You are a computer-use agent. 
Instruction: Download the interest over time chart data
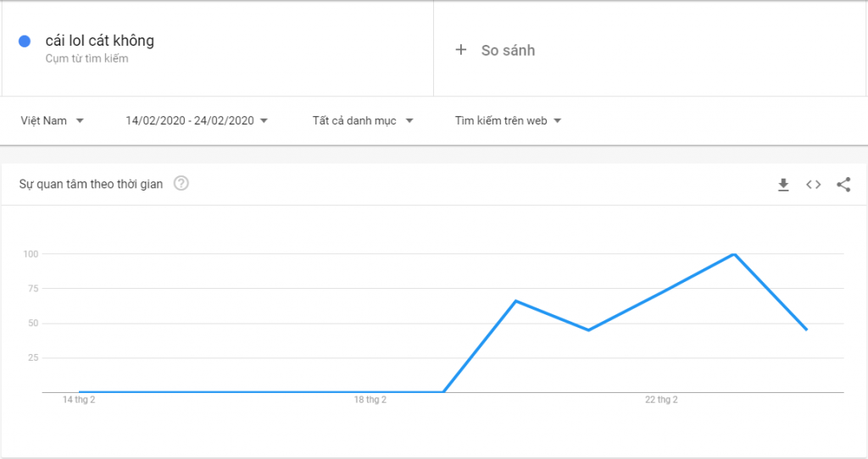click(783, 185)
